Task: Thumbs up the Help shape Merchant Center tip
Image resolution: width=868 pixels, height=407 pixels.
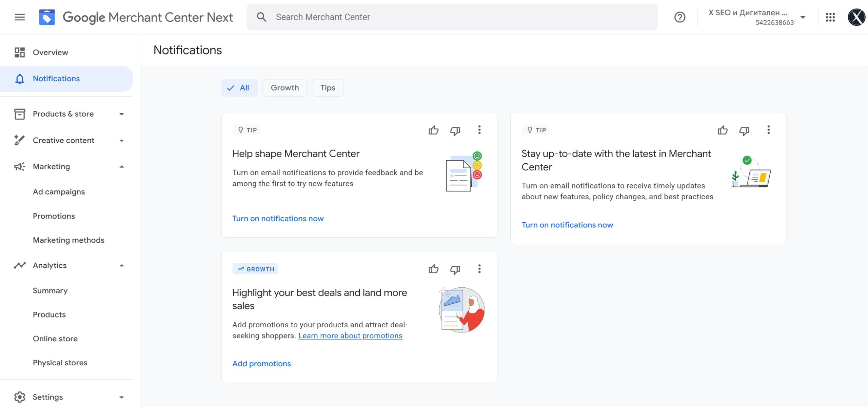Action: point(433,130)
